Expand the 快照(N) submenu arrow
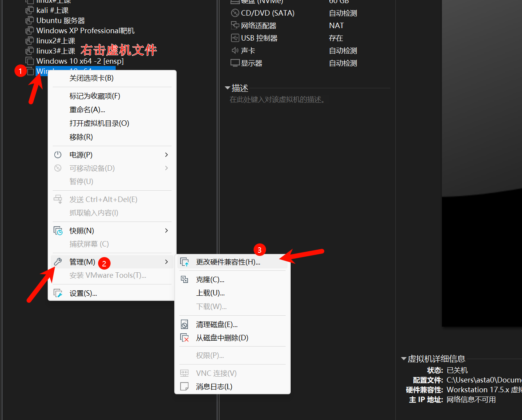This screenshot has height=420, width=522. pos(166,231)
